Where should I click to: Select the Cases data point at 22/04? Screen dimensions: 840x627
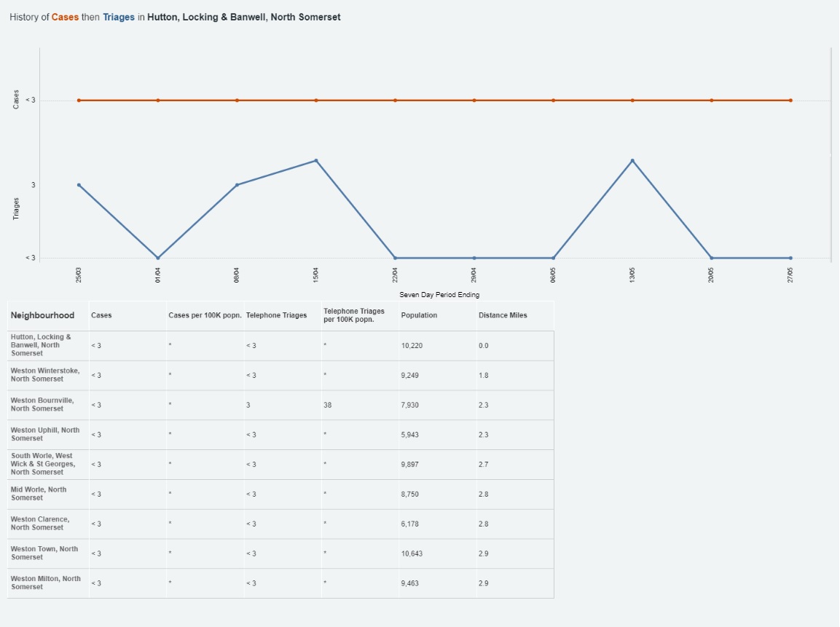pyautogui.click(x=395, y=100)
